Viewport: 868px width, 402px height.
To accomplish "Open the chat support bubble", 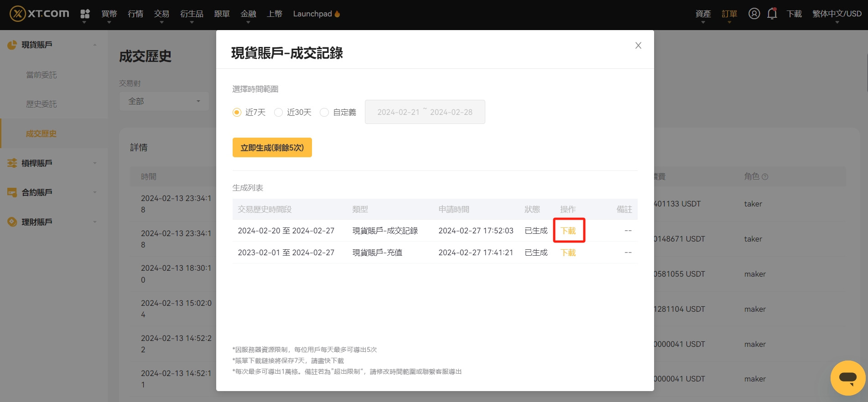I will tap(848, 378).
